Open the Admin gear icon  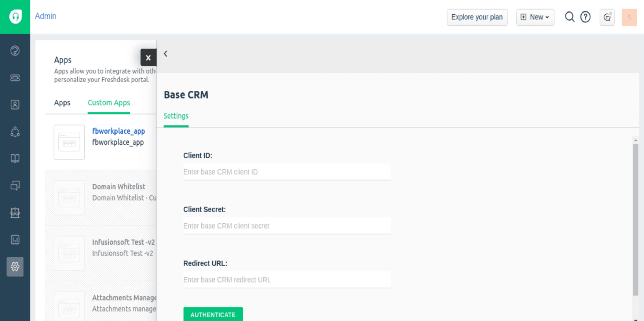tap(15, 267)
